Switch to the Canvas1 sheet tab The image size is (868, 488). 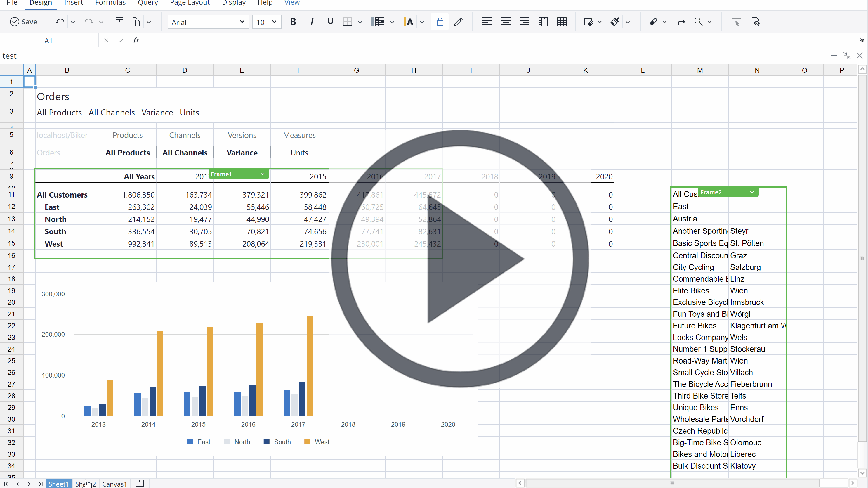point(114,484)
